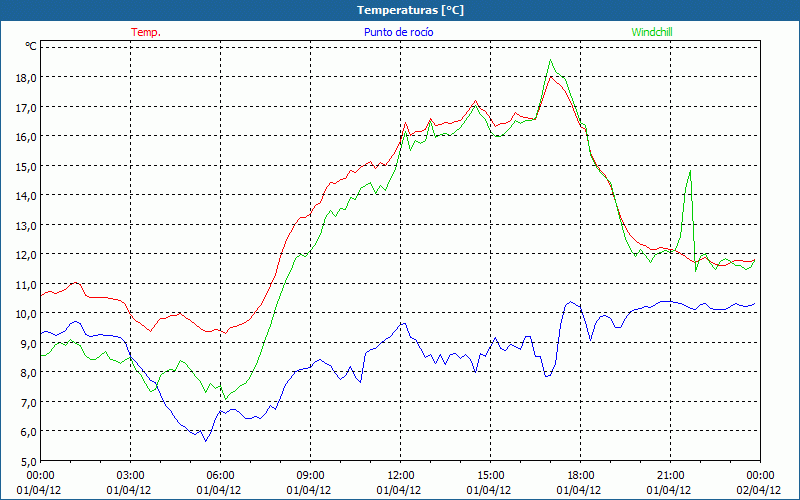This screenshot has width=800, height=500.
Task: Click the "7,0" temperature axis value
Action: (x=29, y=403)
